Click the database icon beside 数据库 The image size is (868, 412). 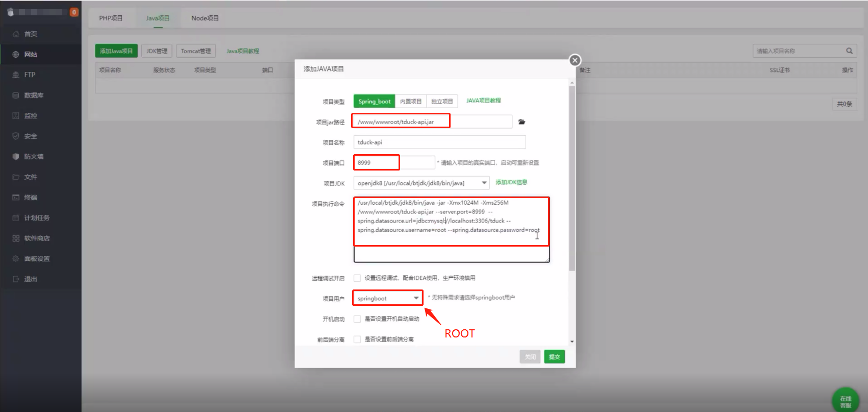pos(16,95)
